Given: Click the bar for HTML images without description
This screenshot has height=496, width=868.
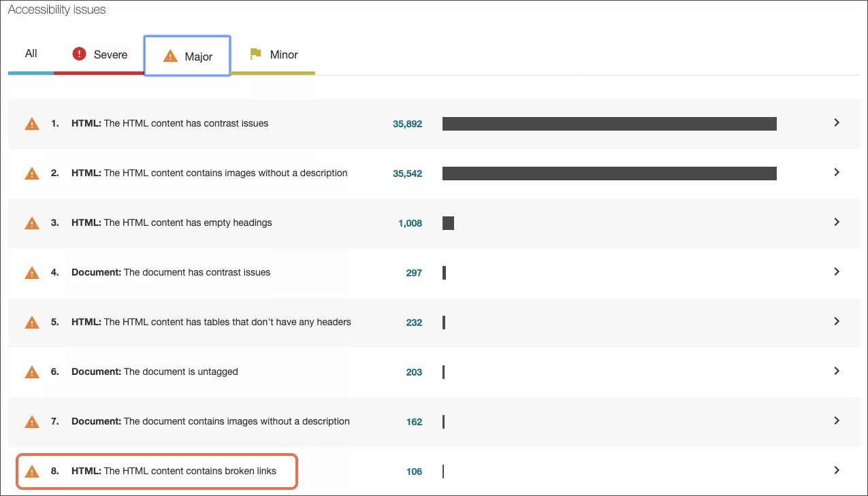Looking at the screenshot, I should [609, 173].
